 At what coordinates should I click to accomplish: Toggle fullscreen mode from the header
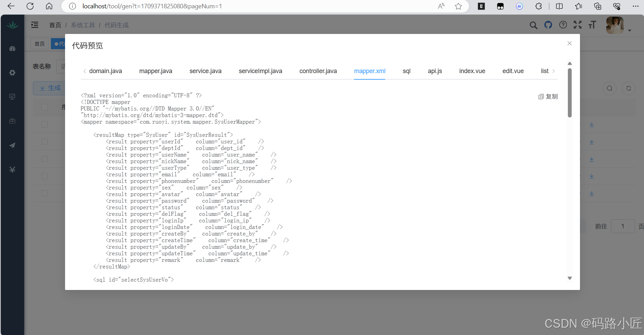pos(578,25)
